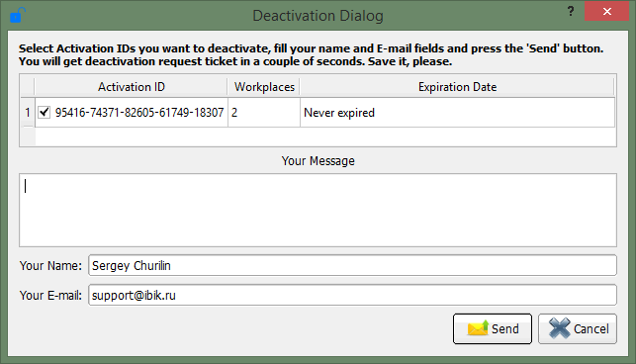Image resolution: width=636 pixels, height=364 pixels.
Task: Click the empty row below the first entry
Action: pyautogui.click(x=325, y=136)
